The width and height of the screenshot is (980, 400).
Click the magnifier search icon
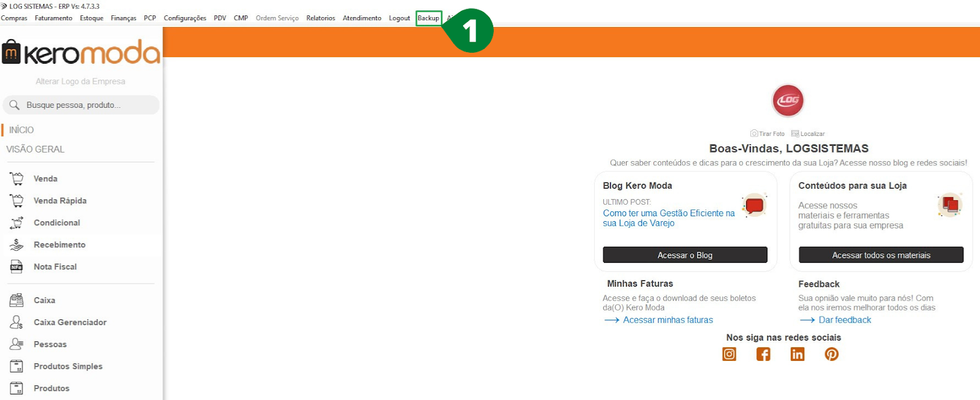coord(15,105)
